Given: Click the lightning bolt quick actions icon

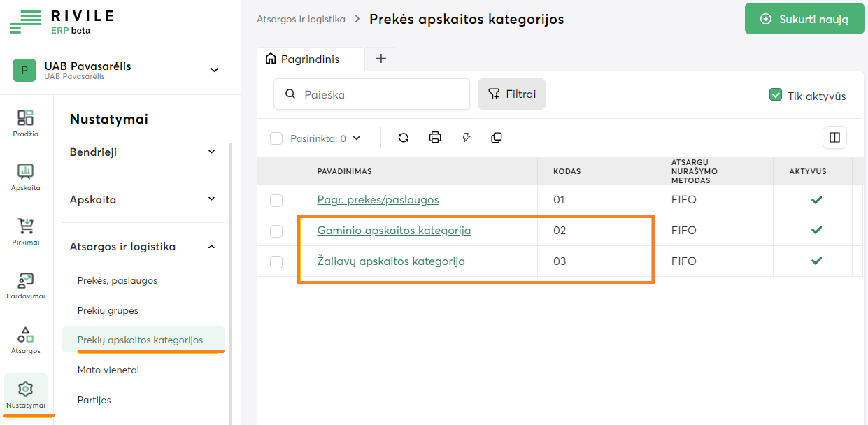Looking at the screenshot, I should (466, 138).
